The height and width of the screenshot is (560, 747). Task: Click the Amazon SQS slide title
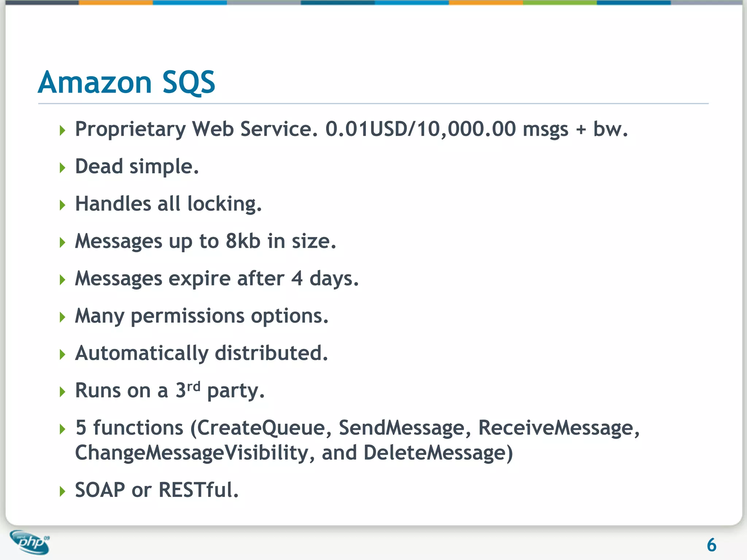point(127,82)
